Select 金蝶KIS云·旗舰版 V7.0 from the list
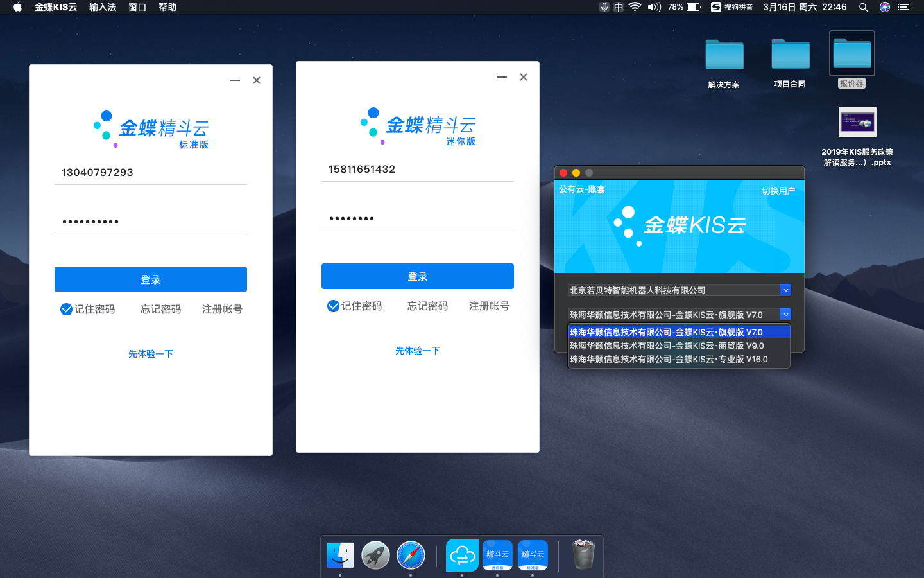Viewport: 924px width, 578px height. point(679,332)
